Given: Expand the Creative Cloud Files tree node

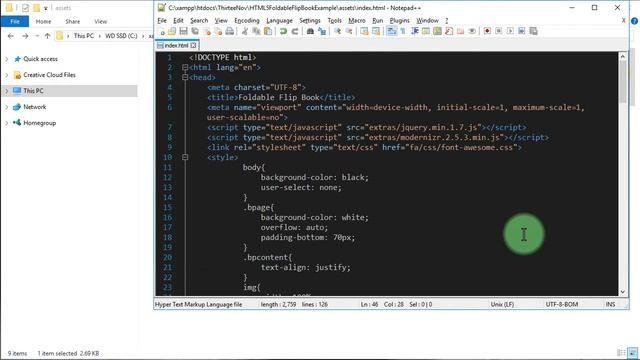Looking at the screenshot, I should (7, 75).
